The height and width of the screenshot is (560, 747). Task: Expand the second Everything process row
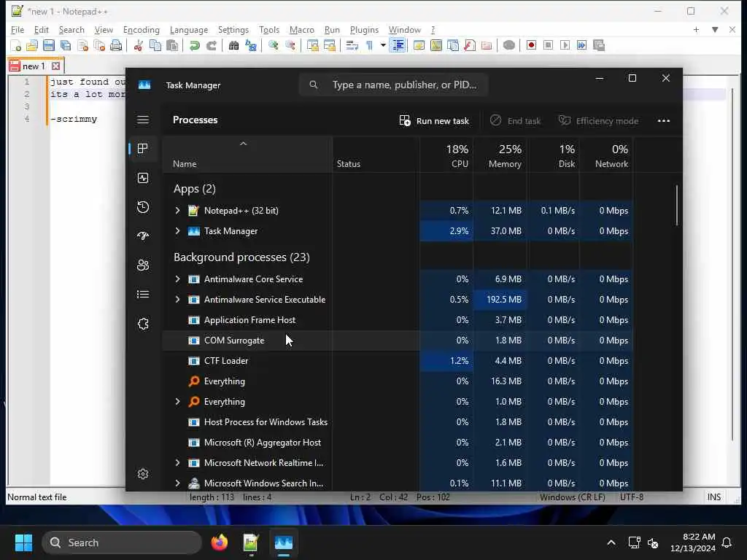178,402
